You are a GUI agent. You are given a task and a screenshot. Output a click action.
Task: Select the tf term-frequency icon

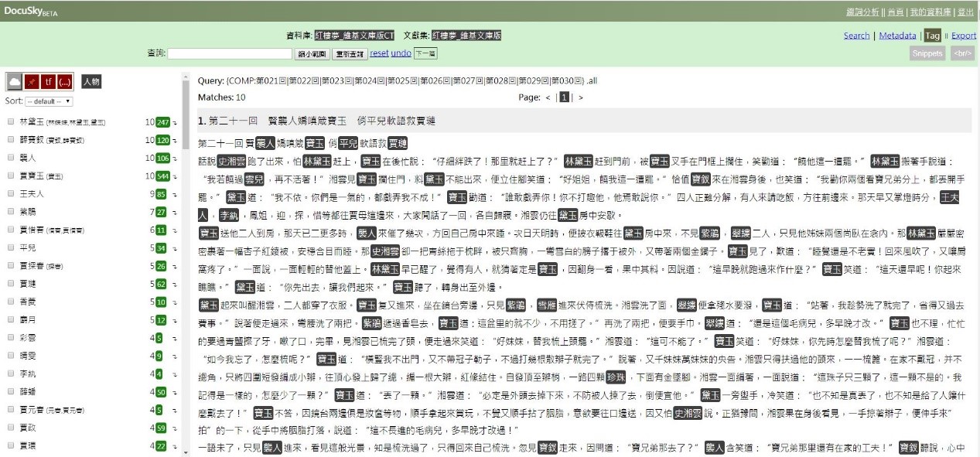click(x=48, y=82)
